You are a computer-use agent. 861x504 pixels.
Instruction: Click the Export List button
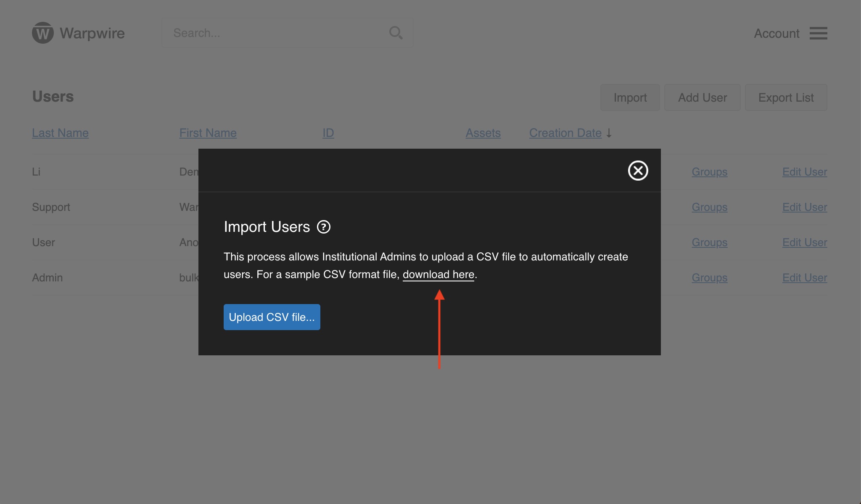(785, 97)
